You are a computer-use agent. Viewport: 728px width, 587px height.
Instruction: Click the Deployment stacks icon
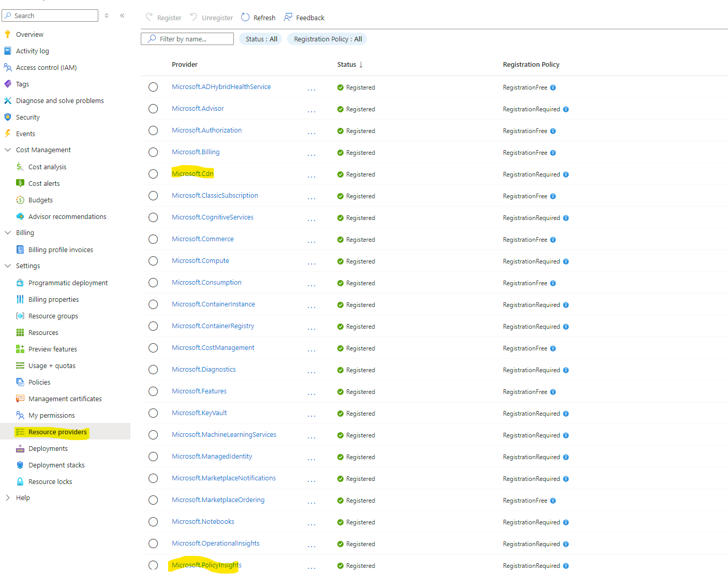coord(20,465)
